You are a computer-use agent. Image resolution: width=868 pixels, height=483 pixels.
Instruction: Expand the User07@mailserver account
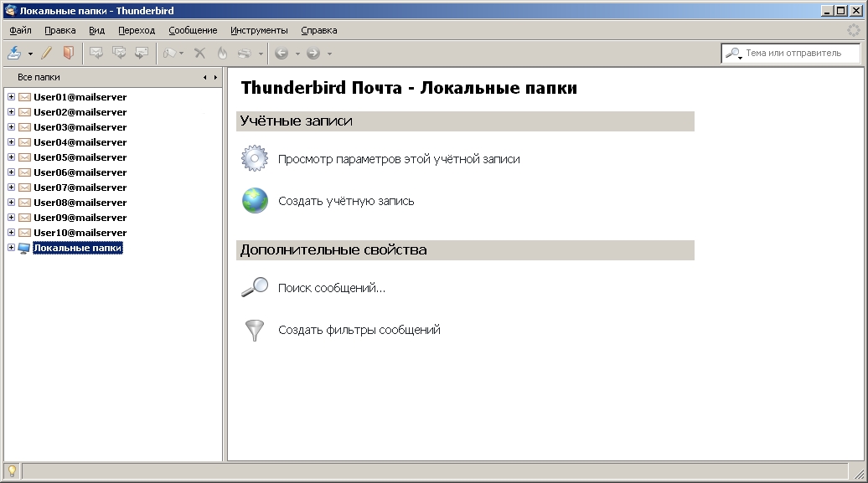[11, 187]
